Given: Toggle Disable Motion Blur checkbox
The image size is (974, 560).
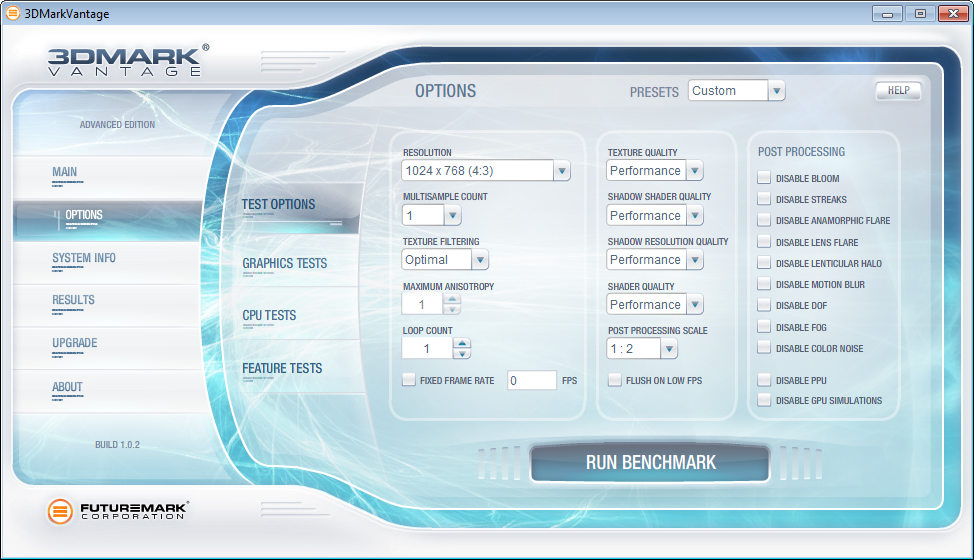Looking at the screenshot, I should coord(764,284).
